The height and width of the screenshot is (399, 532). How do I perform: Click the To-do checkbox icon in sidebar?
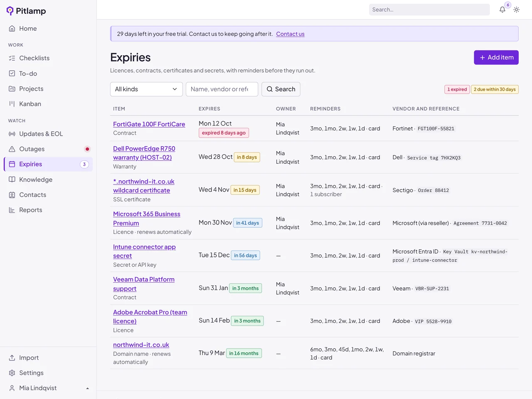[12, 74]
